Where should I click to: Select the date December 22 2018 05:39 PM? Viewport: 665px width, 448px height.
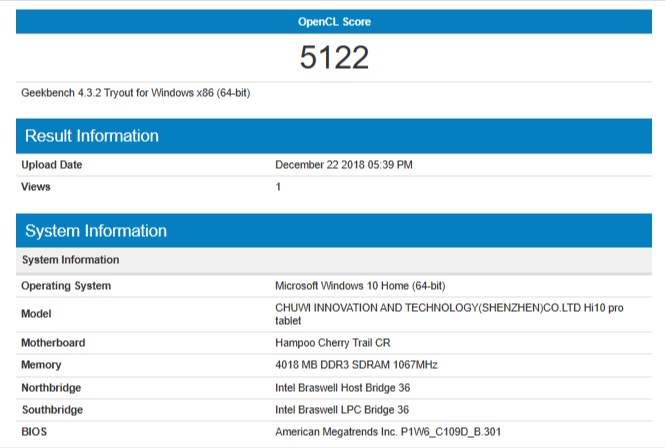coord(344,165)
